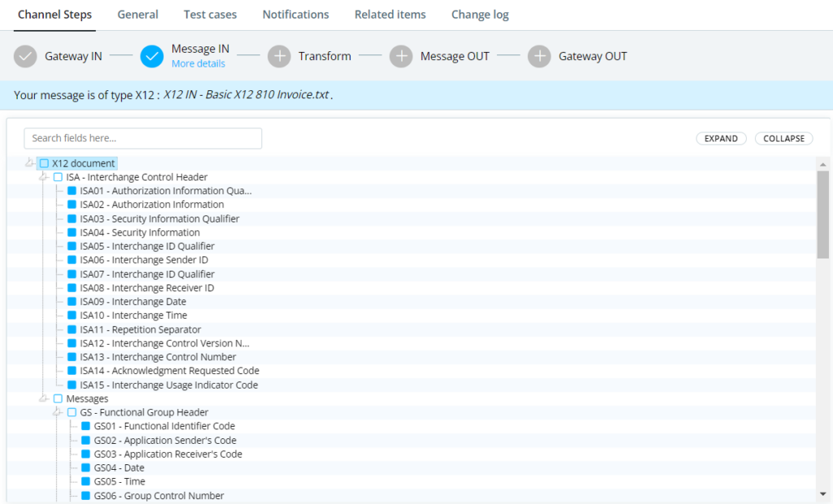The width and height of the screenshot is (833, 504).
Task: Click the EXPAND button
Action: click(721, 138)
